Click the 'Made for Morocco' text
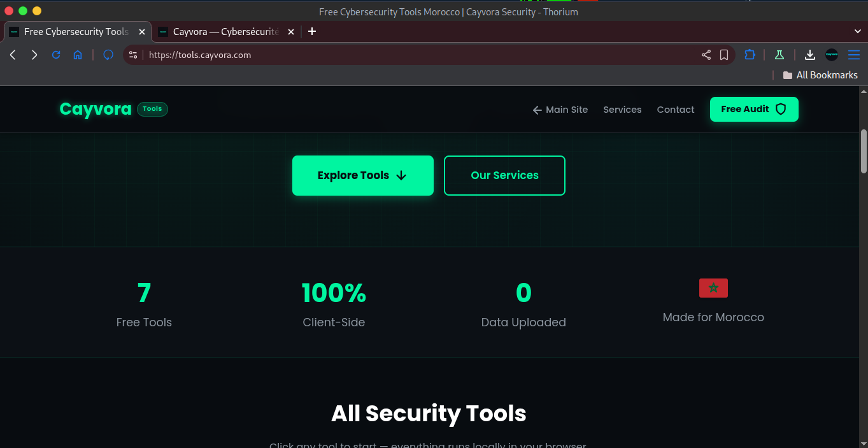868x448 pixels. [x=713, y=317]
